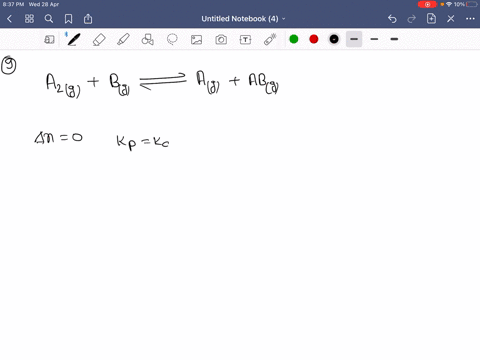480x360 pixels.
Task: Select the first highlighted stroke thickness
Action: (354, 39)
